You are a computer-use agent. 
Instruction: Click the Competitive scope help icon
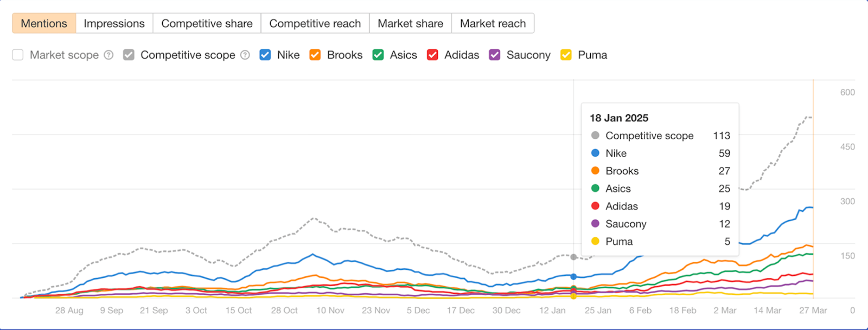point(245,55)
